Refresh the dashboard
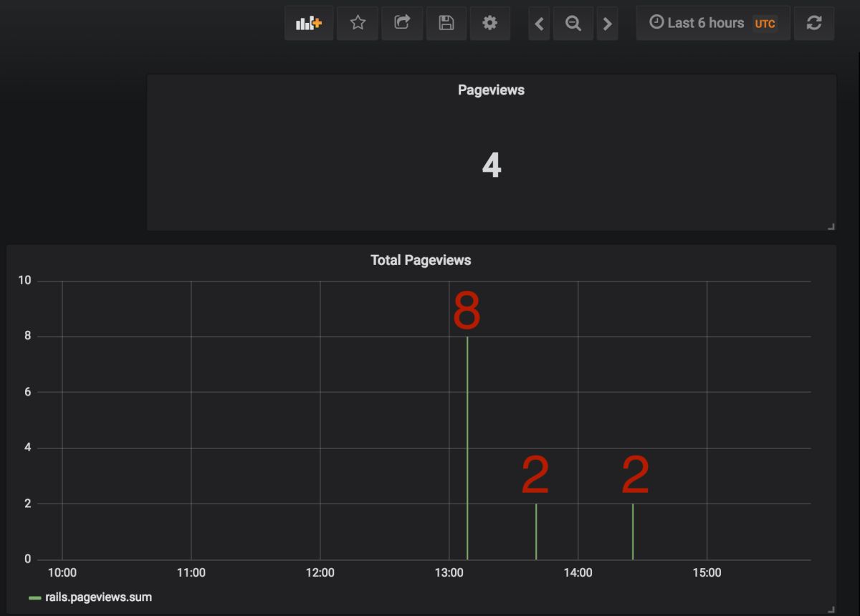Viewport: 860px width, 616px height. pos(814,23)
